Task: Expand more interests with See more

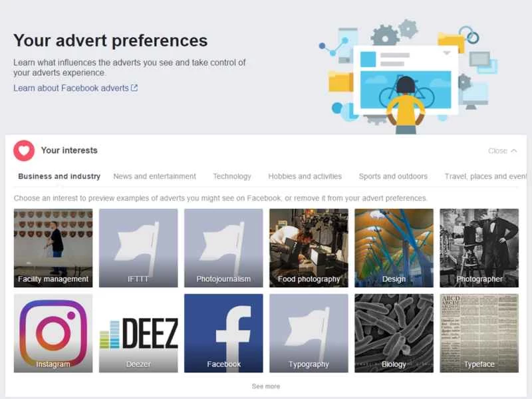Action: coord(266,386)
